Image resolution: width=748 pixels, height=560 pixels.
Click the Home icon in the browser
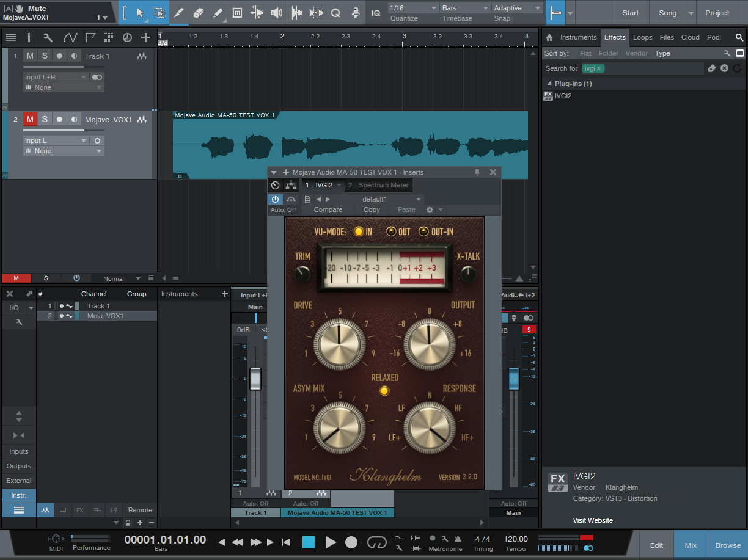tap(549, 37)
